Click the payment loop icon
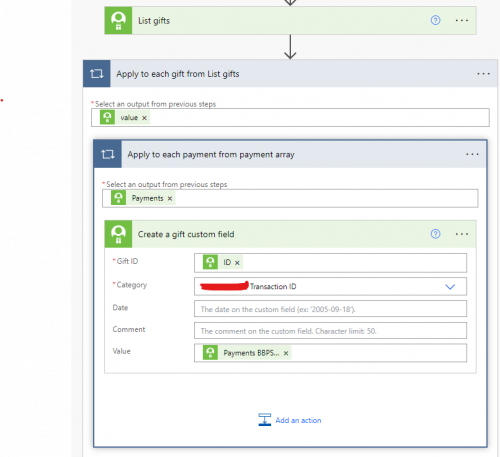Screen dimensions: 500x457 [108, 154]
